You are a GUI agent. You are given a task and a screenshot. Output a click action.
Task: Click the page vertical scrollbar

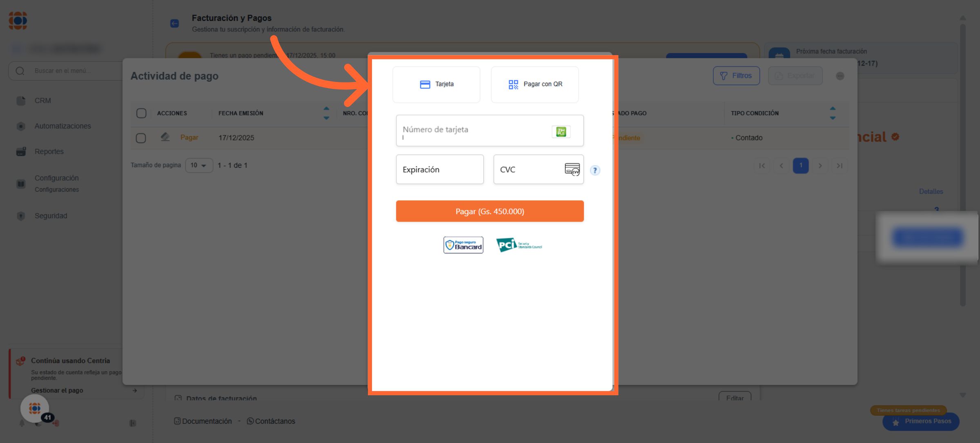click(962, 163)
